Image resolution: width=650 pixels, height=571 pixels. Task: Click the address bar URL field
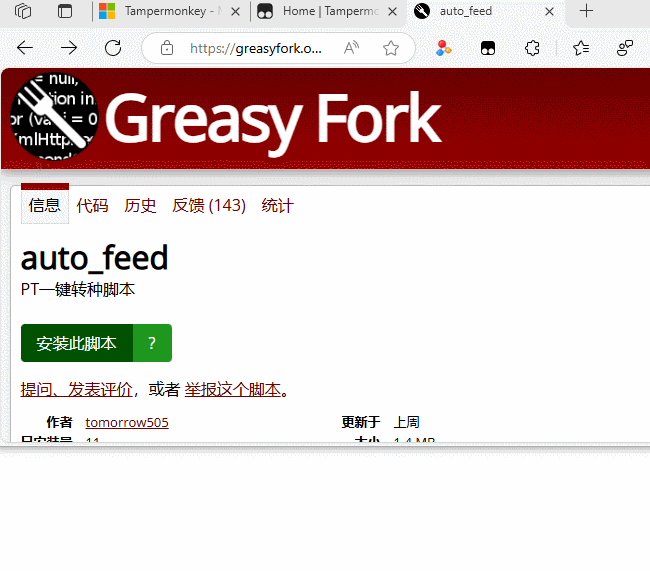(260, 48)
